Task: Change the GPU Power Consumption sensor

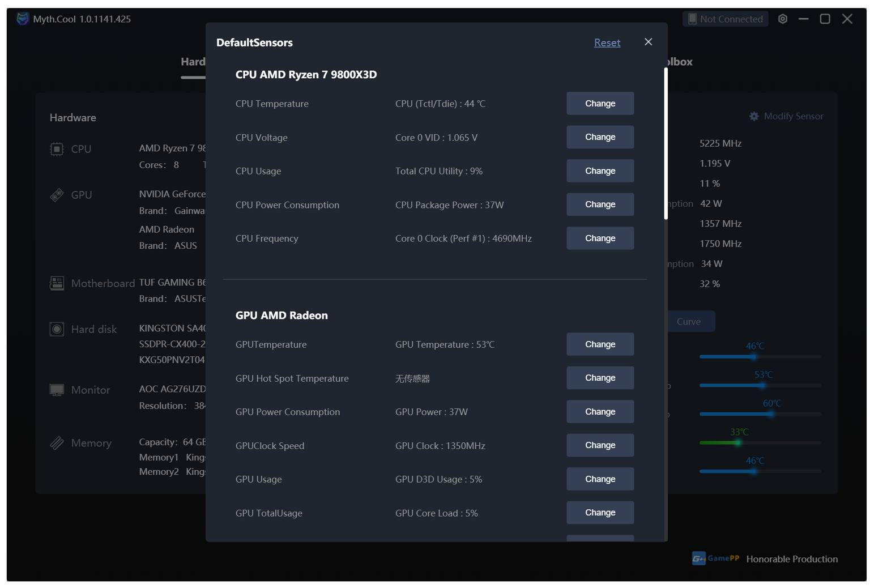Action: 600,412
